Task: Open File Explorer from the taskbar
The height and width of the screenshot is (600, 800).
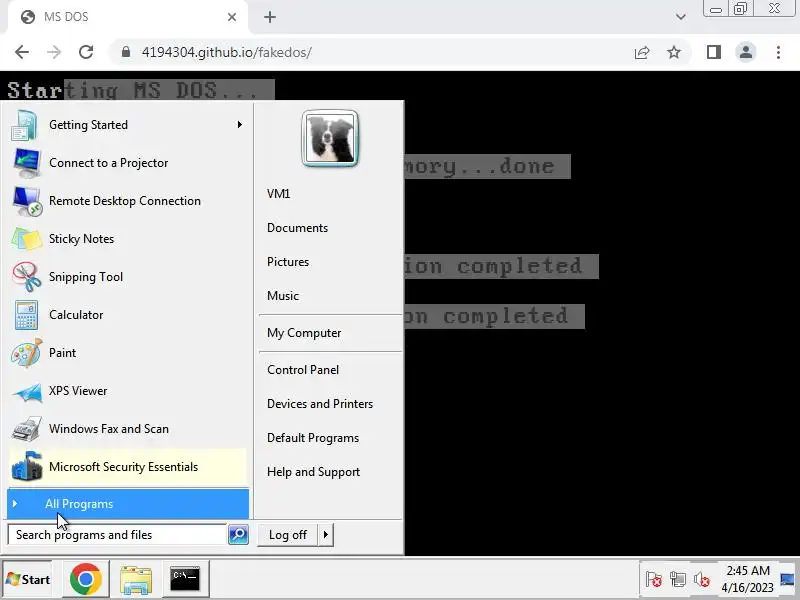Action: pos(136,580)
